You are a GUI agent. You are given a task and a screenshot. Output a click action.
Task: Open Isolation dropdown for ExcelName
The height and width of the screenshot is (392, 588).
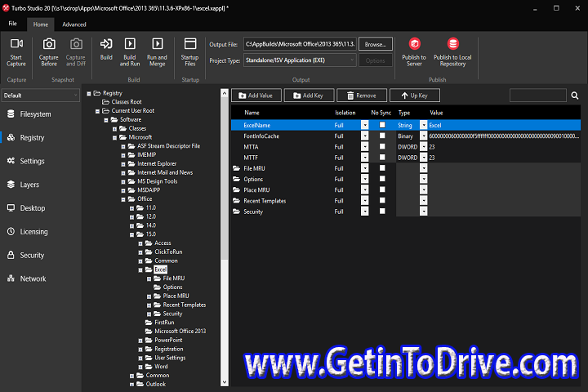[364, 125]
